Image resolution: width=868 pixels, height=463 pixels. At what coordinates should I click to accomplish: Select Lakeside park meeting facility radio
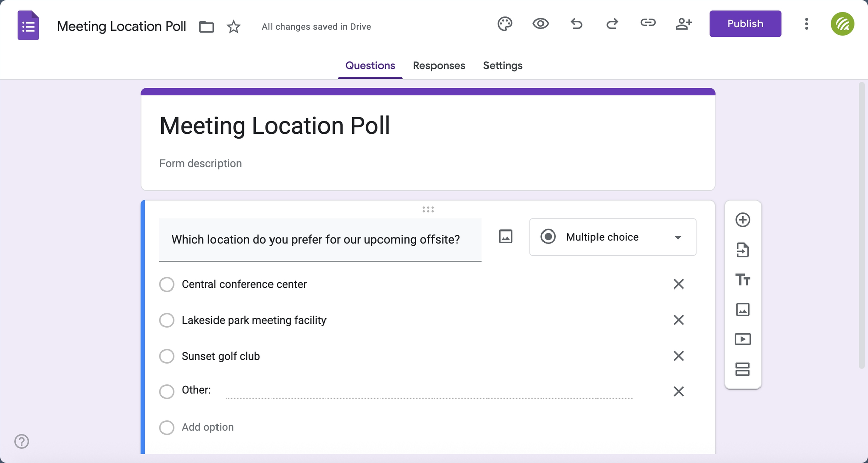point(167,320)
